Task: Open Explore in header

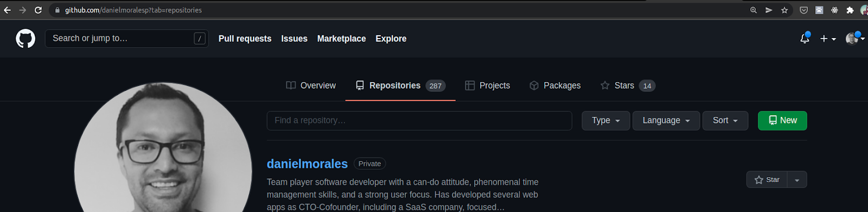Action: [391, 39]
